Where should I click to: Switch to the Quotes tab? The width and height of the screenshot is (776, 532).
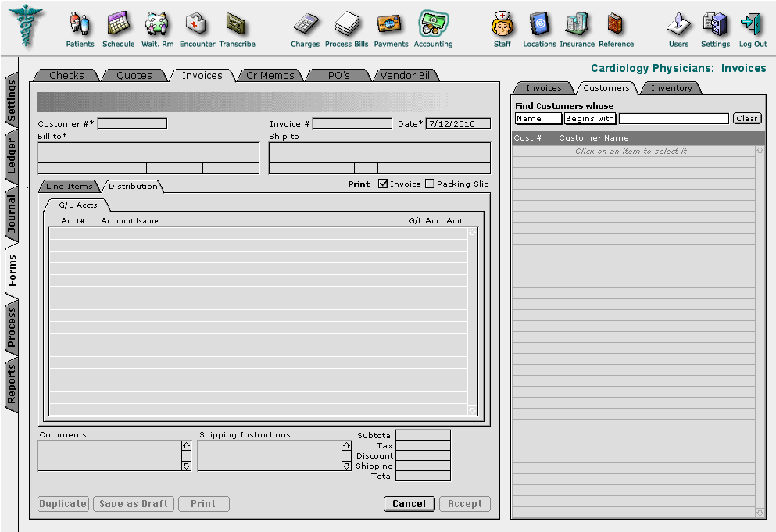[134, 75]
